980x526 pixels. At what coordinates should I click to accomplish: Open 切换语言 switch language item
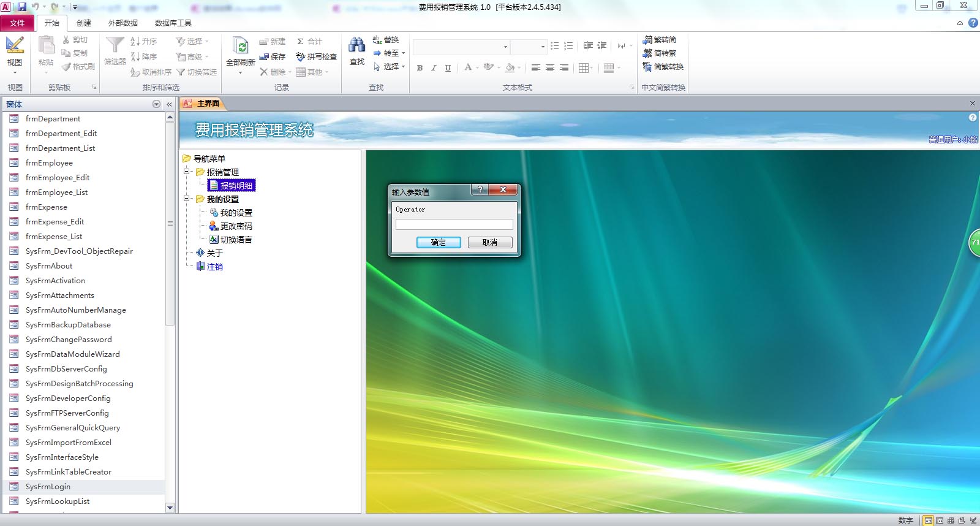click(236, 240)
